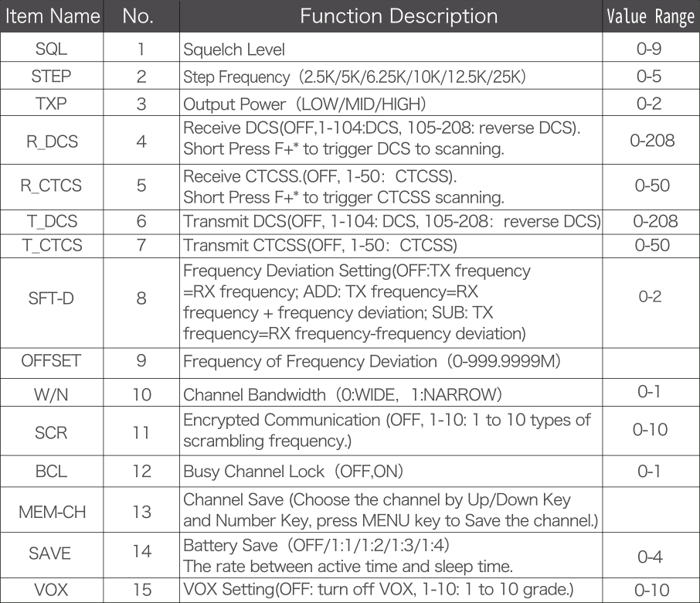
Task: Select the SCR item name cell
Action: point(51,432)
